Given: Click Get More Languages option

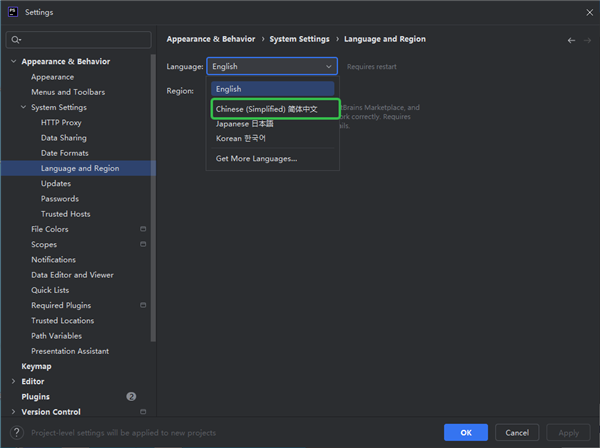Looking at the screenshot, I should [x=256, y=158].
